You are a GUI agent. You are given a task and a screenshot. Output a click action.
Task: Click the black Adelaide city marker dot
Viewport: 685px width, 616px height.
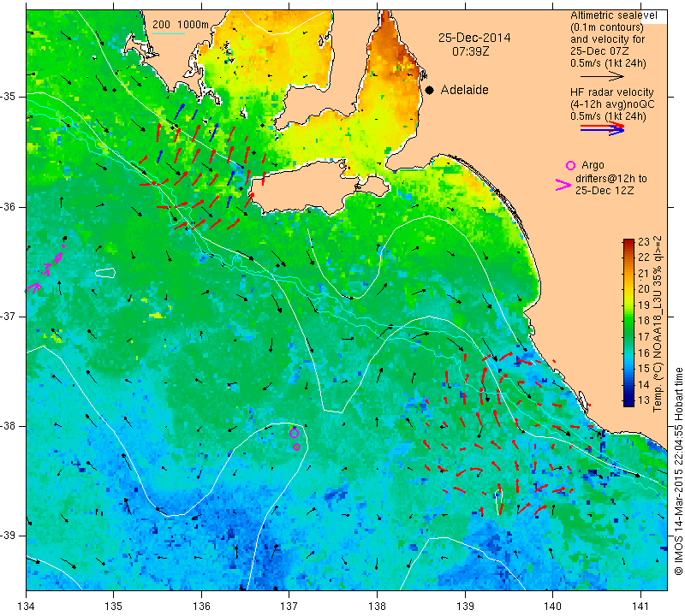(430, 90)
